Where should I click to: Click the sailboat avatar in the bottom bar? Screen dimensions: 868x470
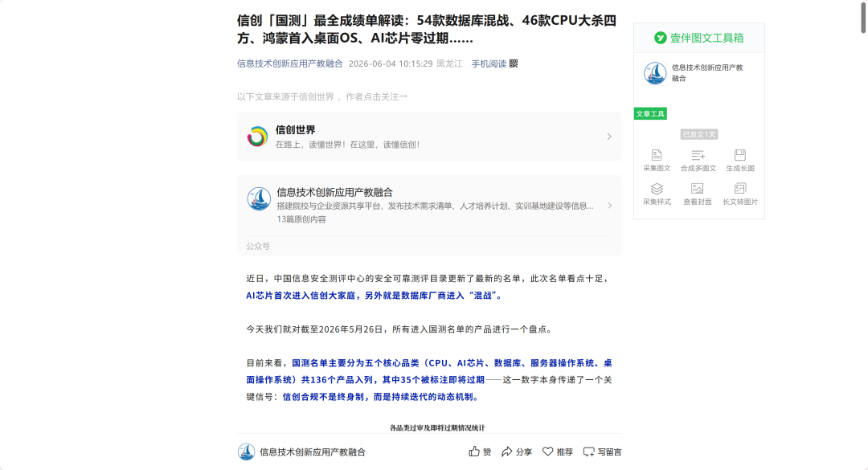click(x=247, y=452)
